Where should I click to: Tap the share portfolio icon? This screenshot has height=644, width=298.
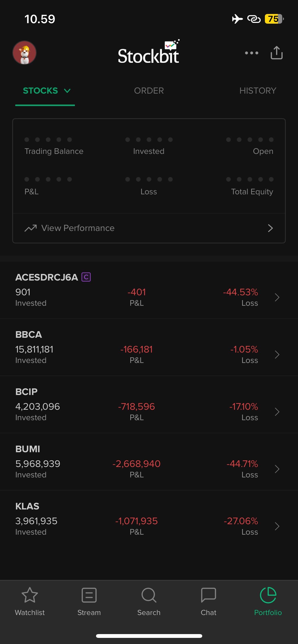click(x=277, y=53)
